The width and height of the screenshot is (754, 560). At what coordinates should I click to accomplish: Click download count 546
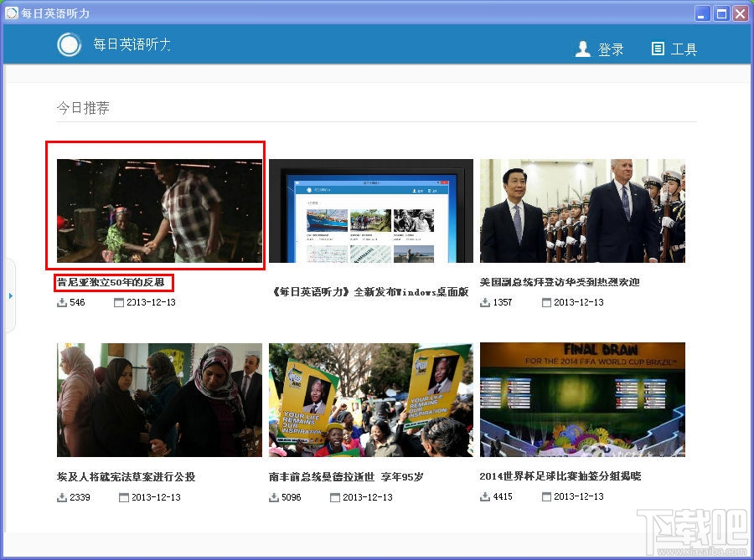pos(77,302)
